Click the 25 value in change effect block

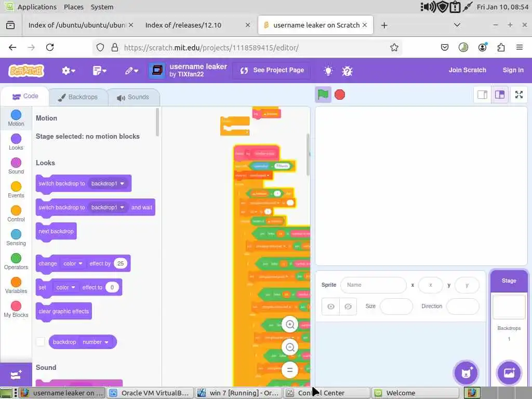(x=121, y=263)
